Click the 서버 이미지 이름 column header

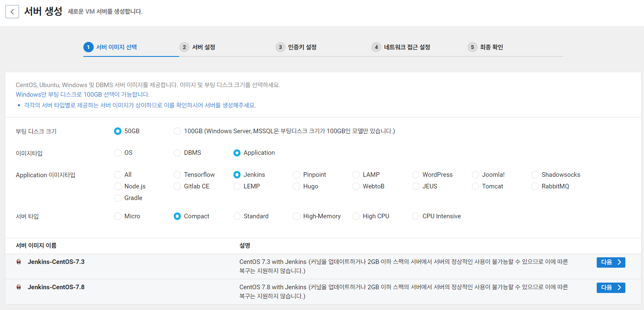tap(36, 246)
